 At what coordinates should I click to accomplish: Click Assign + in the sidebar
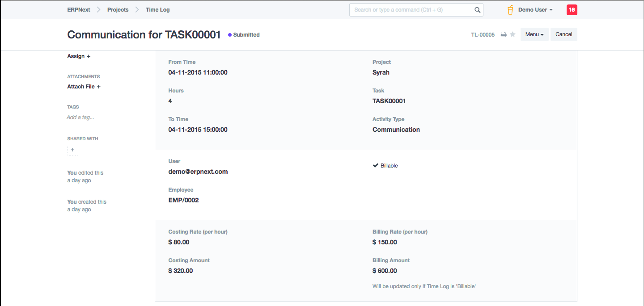pyautogui.click(x=79, y=56)
